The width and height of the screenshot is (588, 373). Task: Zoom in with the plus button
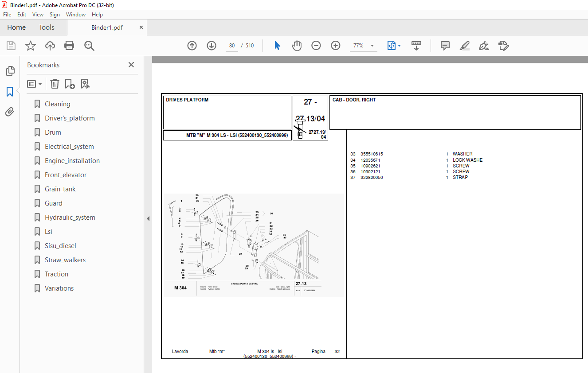coord(336,46)
